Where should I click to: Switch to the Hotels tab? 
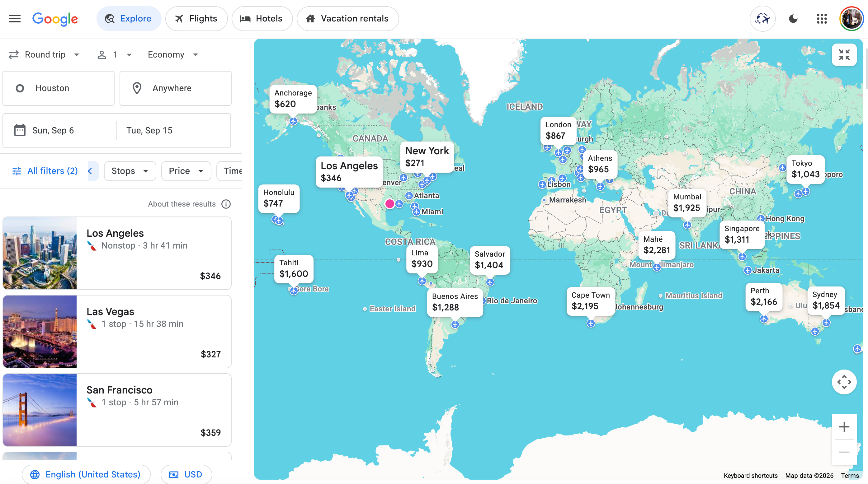262,19
